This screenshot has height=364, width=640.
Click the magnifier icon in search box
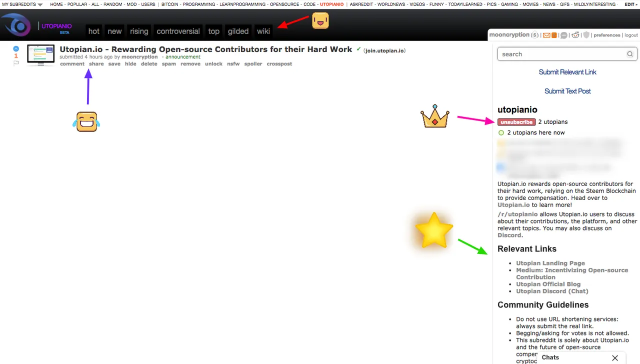coord(630,54)
